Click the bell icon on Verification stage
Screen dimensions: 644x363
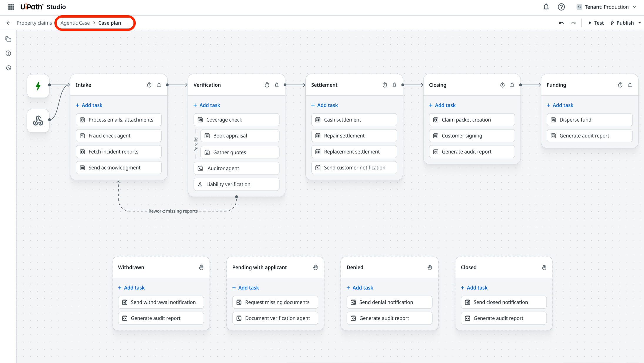pyautogui.click(x=277, y=85)
